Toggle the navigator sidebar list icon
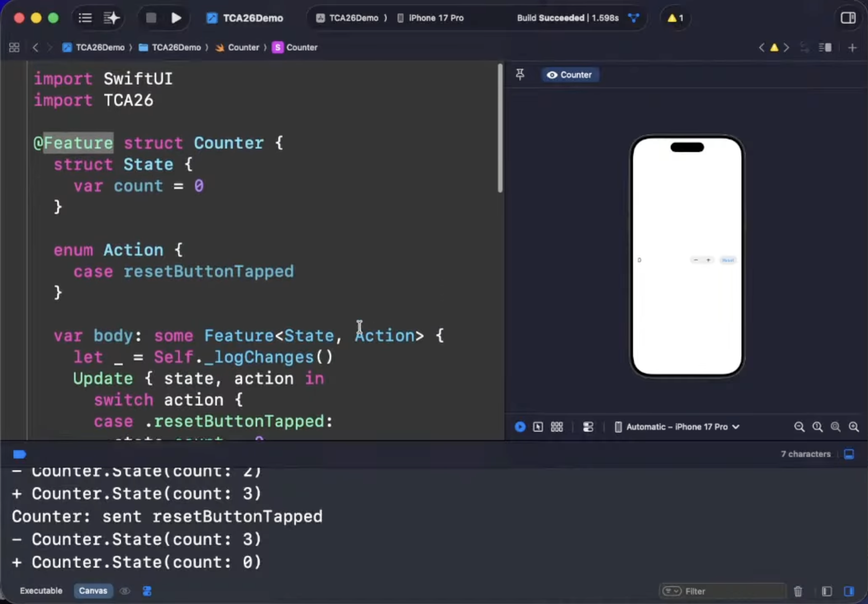 tap(85, 18)
